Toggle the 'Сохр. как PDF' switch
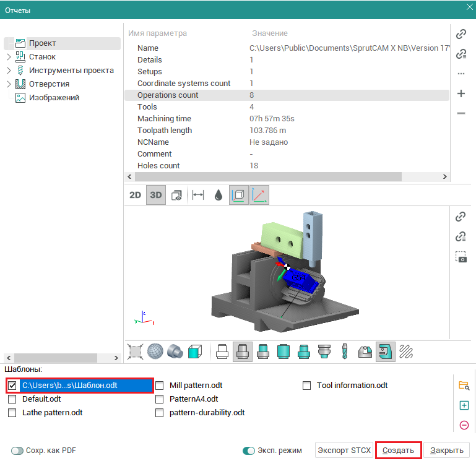 (x=17, y=451)
